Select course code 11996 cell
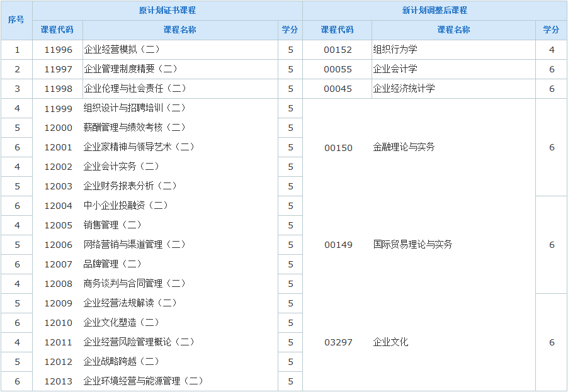 point(58,50)
